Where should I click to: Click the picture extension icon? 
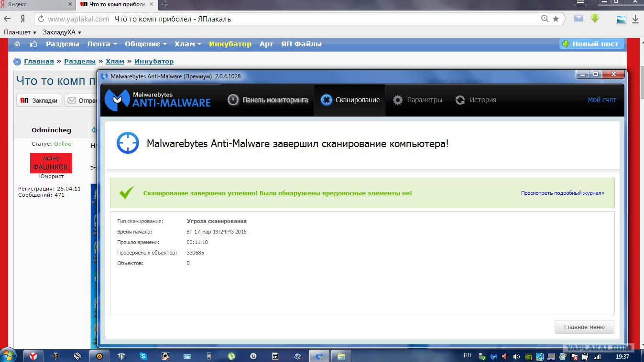coord(621,19)
